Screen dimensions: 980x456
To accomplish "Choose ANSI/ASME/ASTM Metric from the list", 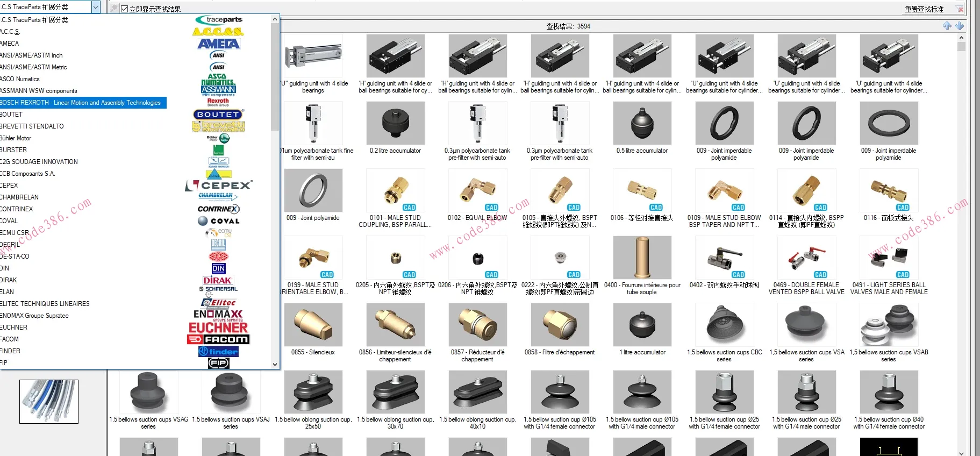I will [x=34, y=67].
